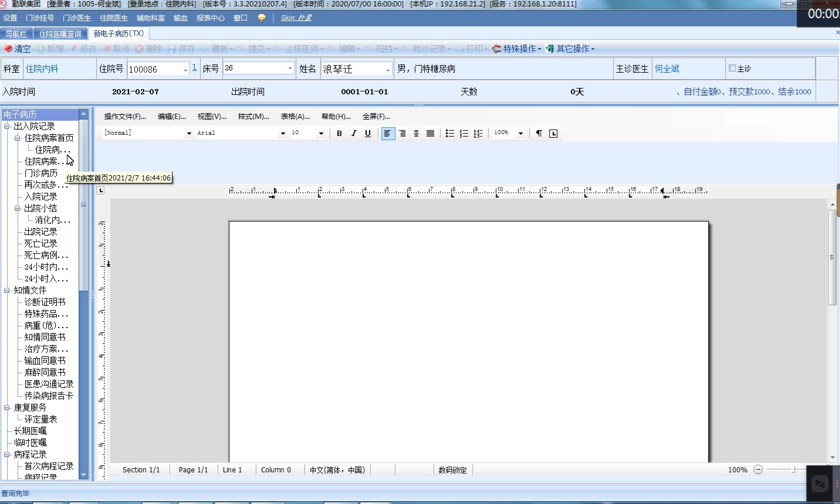
Task: Collapse the 出入院记录 tree node
Action: (7, 126)
